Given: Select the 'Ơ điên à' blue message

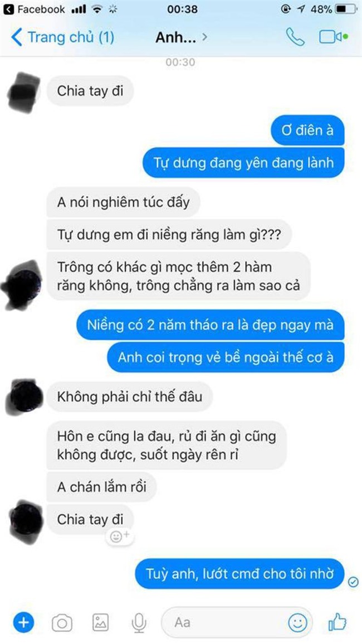Looking at the screenshot, I should [x=307, y=130].
